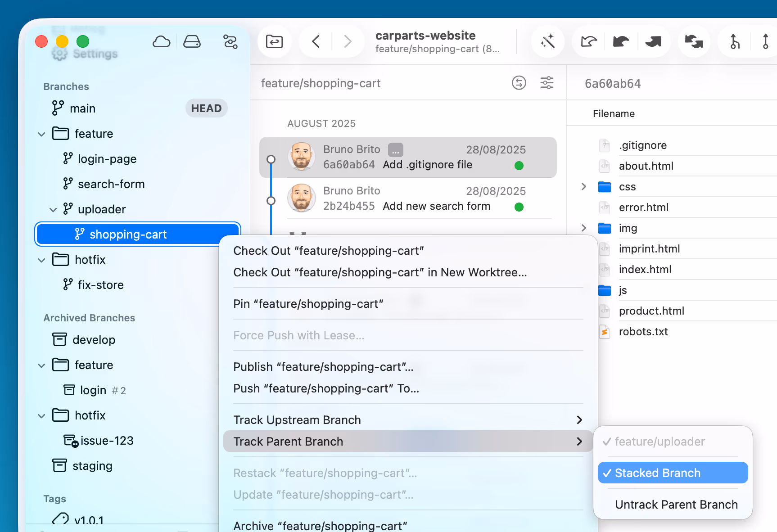Go back with the left arrow
Screen dimensions: 777x532
pos(316,42)
